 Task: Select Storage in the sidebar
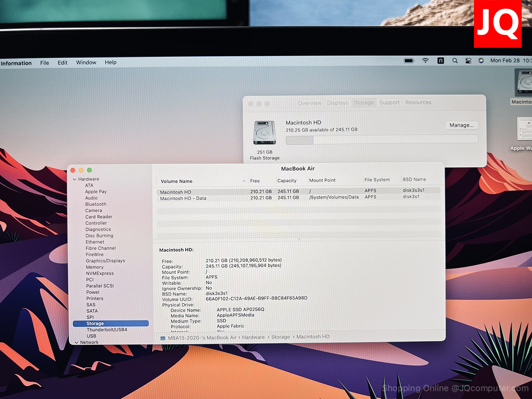pyautogui.click(x=111, y=324)
